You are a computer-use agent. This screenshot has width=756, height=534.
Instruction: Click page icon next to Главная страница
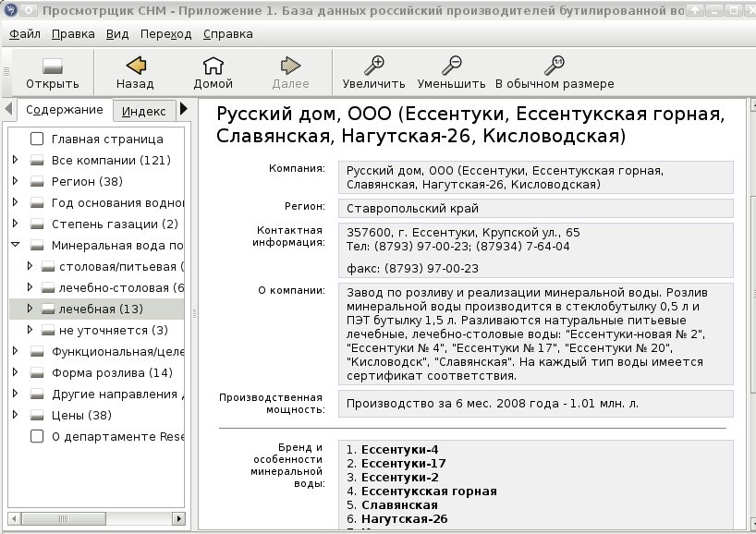[x=37, y=139]
